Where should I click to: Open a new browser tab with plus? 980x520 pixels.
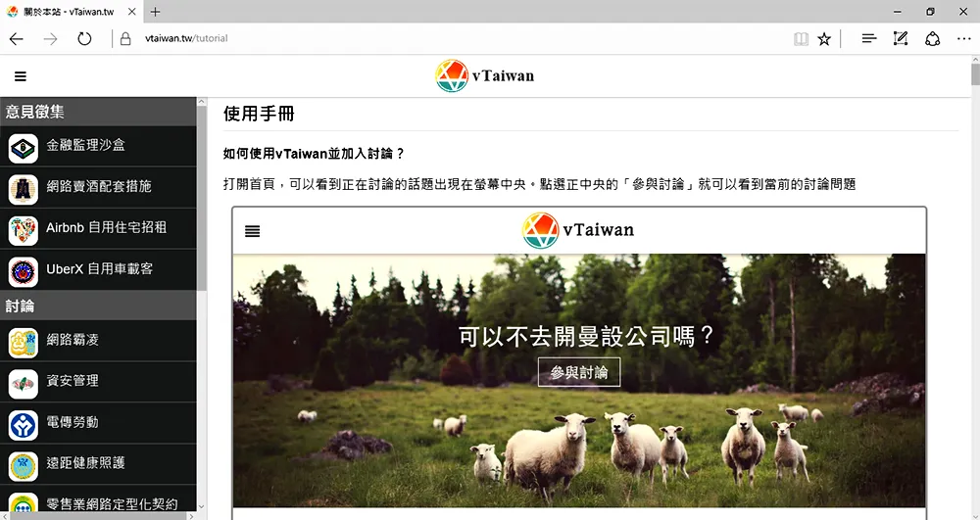click(155, 11)
